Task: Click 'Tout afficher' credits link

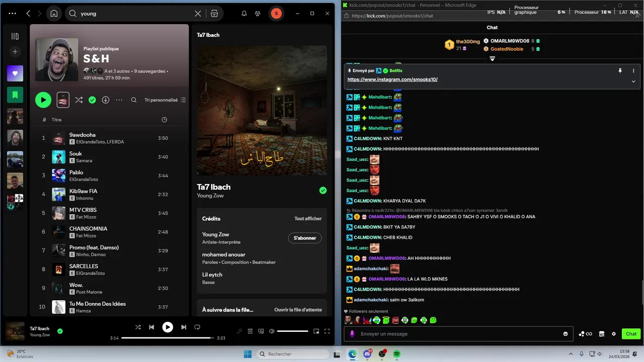Action: tap(308, 219)
